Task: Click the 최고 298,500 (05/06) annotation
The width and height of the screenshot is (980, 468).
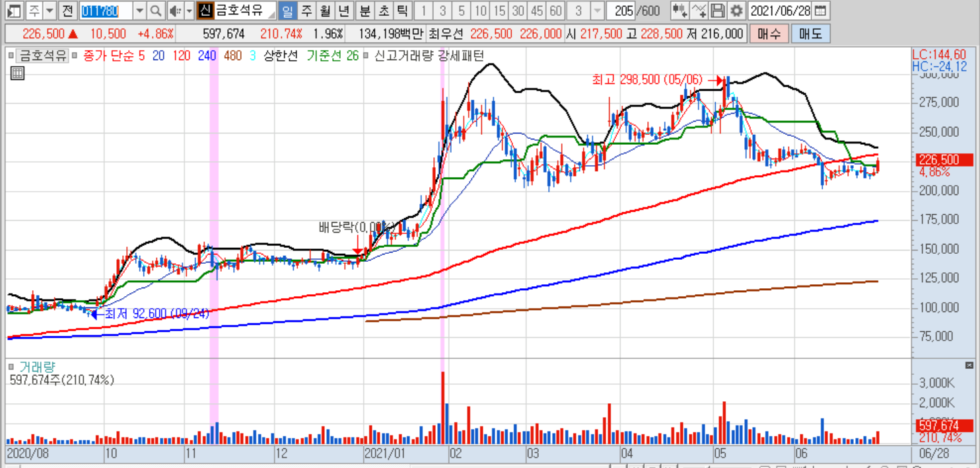Action: (x=647, y=80)
